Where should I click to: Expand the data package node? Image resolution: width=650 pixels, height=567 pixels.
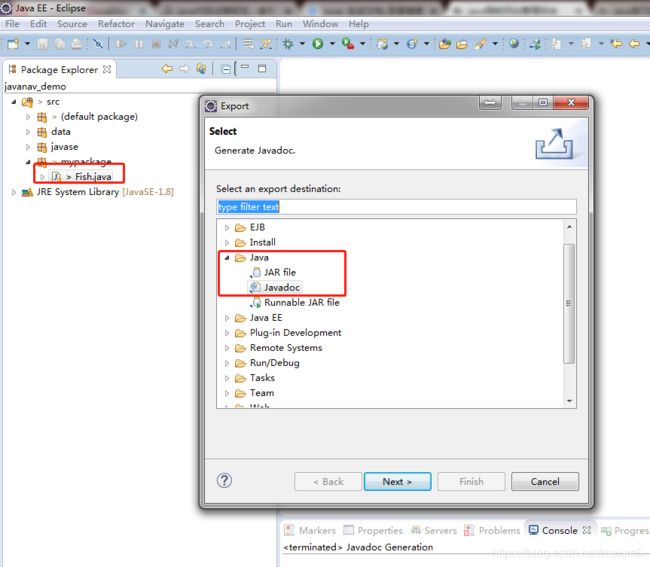pos(28,132)
